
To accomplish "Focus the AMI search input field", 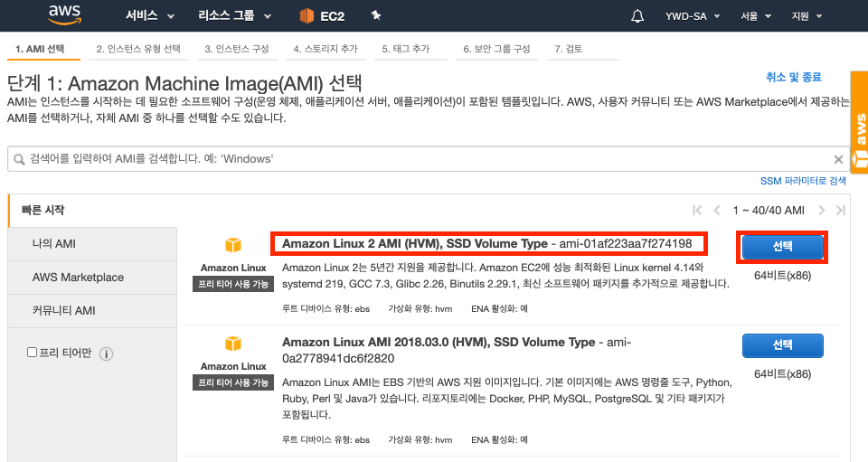I will coord(429,159).
